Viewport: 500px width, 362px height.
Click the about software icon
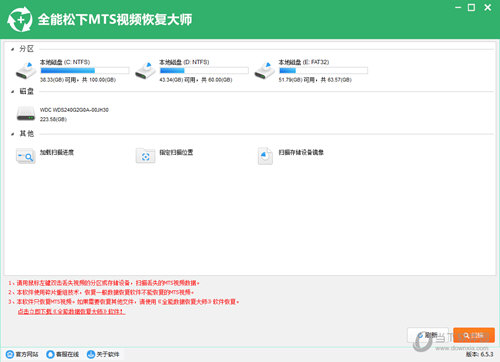pos(91,354)
